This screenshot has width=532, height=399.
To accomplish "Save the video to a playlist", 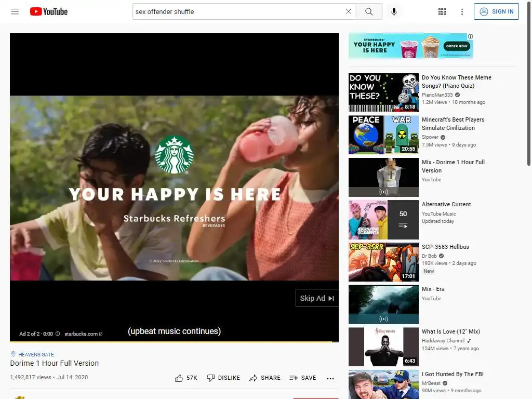I will coord(303,378).
